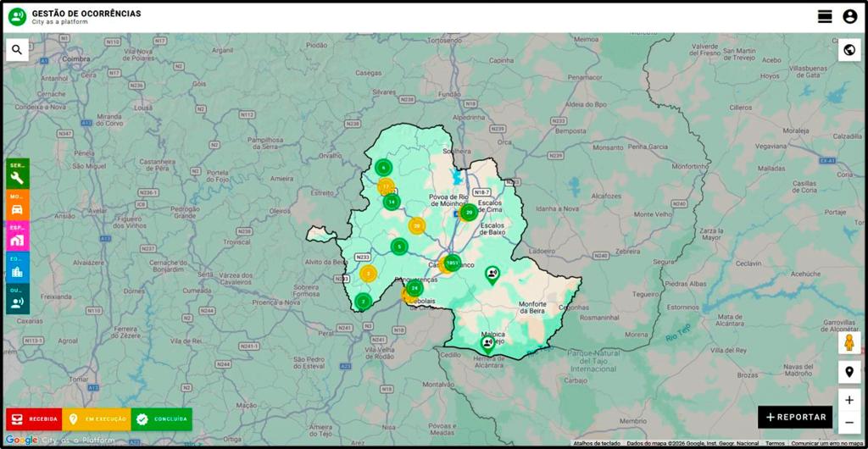The height and width of the screenshot is (449, 868).
Task: Open green cluster marker 24 near Cebolais
Action: [x=414, y=288]
